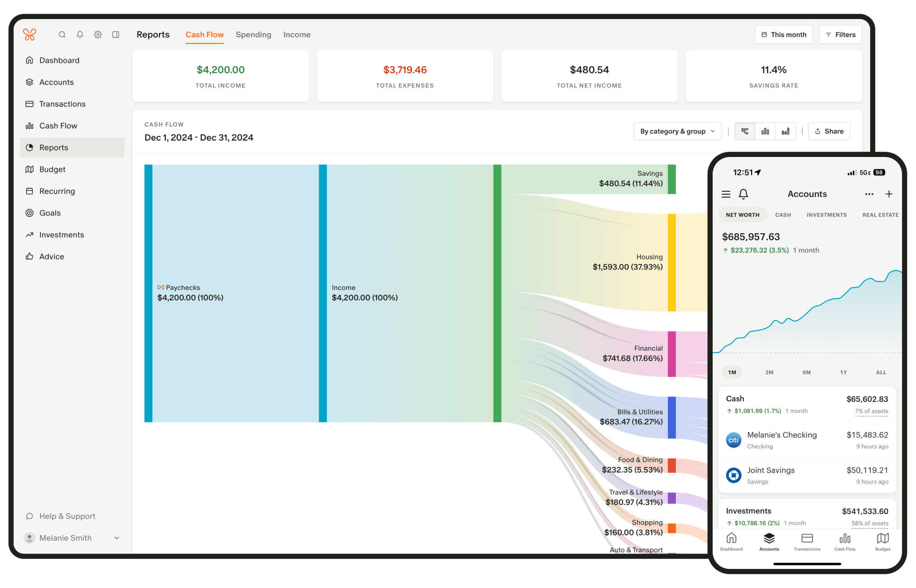This screenshot has width=916, height=588.
Task: Switch to stacked bar chart view
Action: [x=785, y=131]
